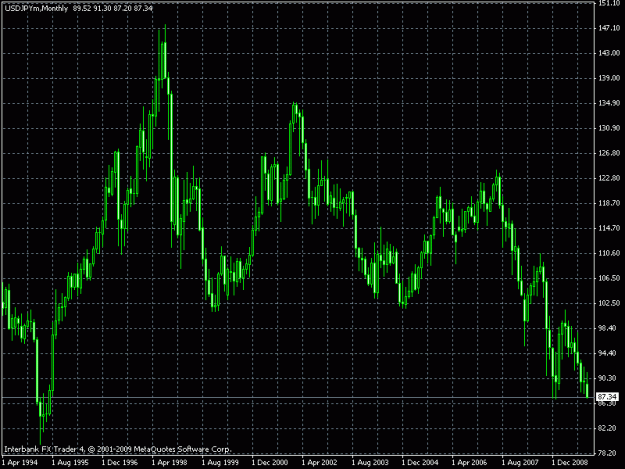This screenshot has height=469, width=625.
Task: Click the OHLC values 89.52 91.30 87.20 87.34
Action: (x=113, y=8)
